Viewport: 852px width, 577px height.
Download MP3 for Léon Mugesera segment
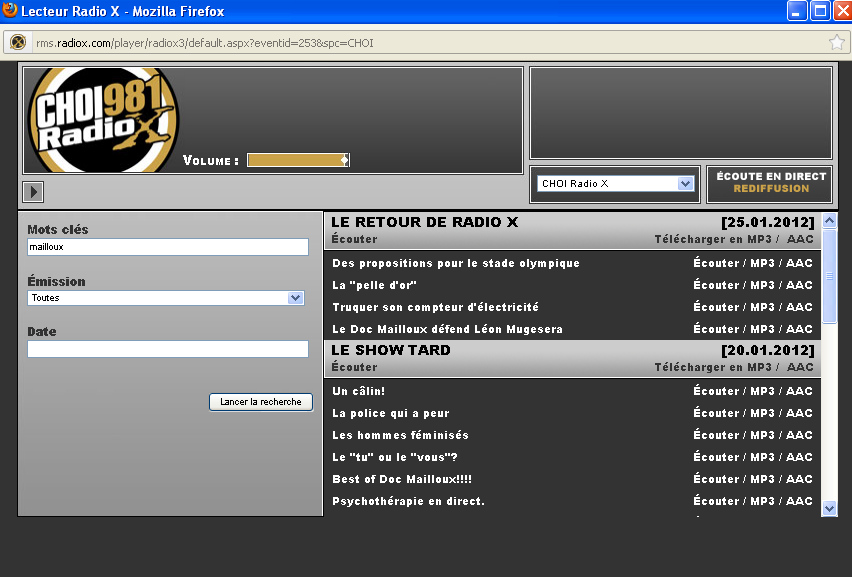click(762, 329)
